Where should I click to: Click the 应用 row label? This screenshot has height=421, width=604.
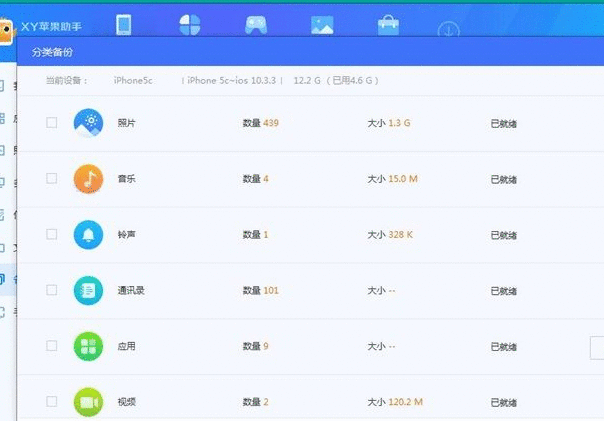coord(126,346)
